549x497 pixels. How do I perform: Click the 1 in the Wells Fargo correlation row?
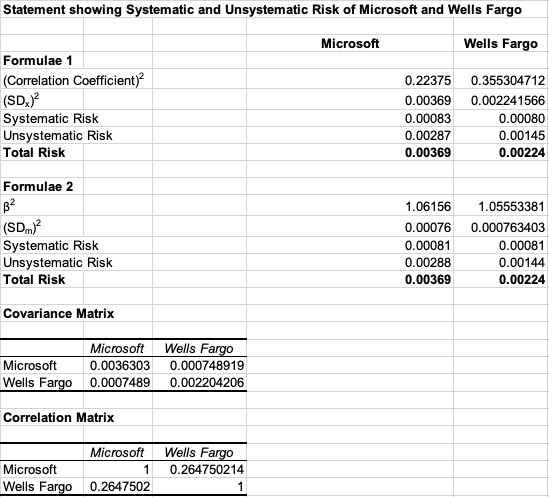240,487
